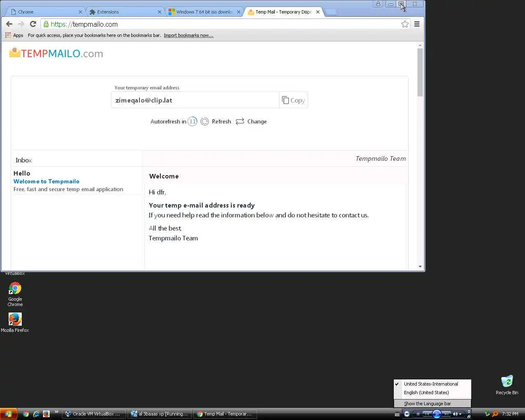The image size is (525, 420).
Task: Click safely remove hardware tray icon
Action: point(487,414)
